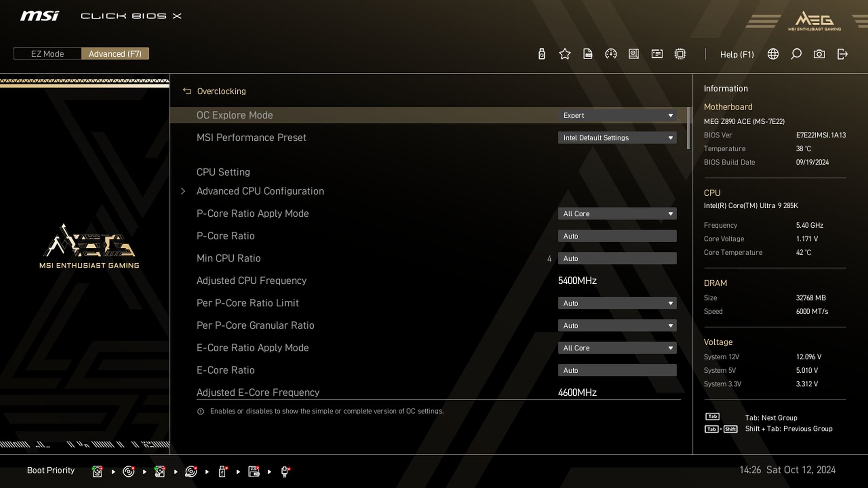The height and width of the screenshot is (488, 868).
Task: Take a screenshot with the camera icon
Action: point(819,54)
